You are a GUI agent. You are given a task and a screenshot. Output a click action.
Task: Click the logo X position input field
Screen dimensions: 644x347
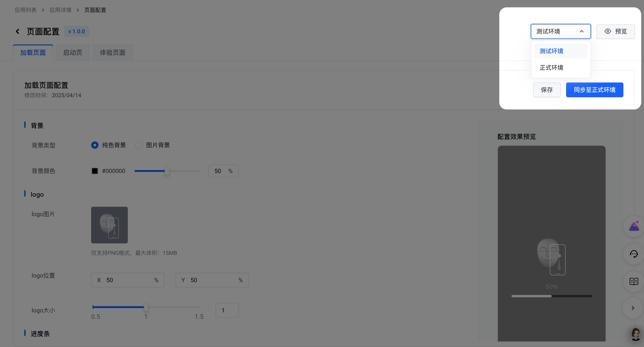128,280
